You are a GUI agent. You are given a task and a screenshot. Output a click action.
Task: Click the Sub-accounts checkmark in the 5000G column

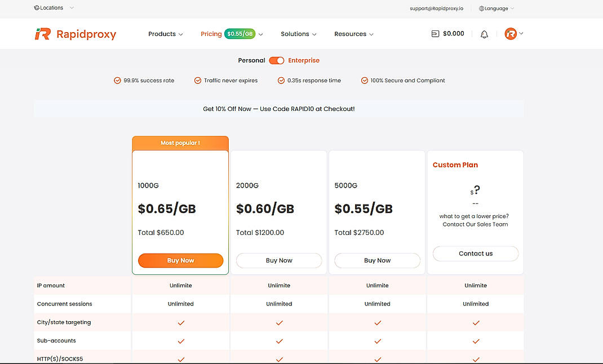378,341
